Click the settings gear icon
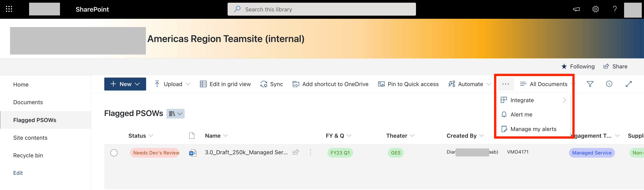Screen dimensions: 644x190 click(595, 9)
